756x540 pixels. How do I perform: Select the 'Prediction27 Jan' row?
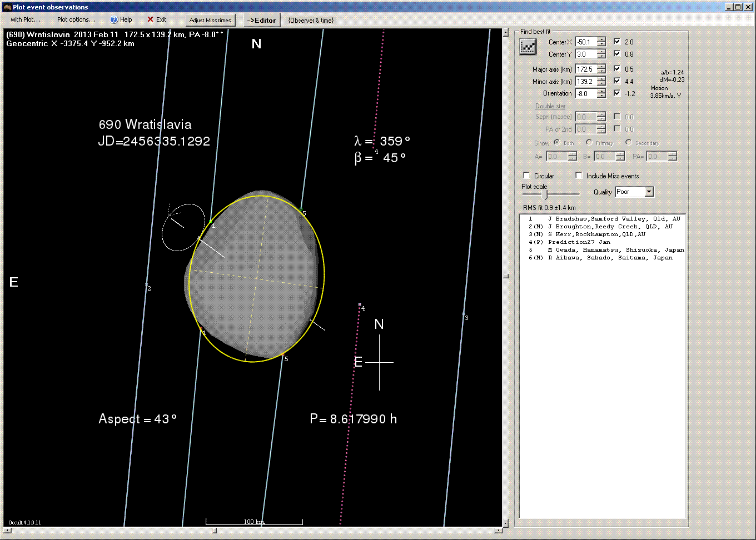[x=603, y=242]
